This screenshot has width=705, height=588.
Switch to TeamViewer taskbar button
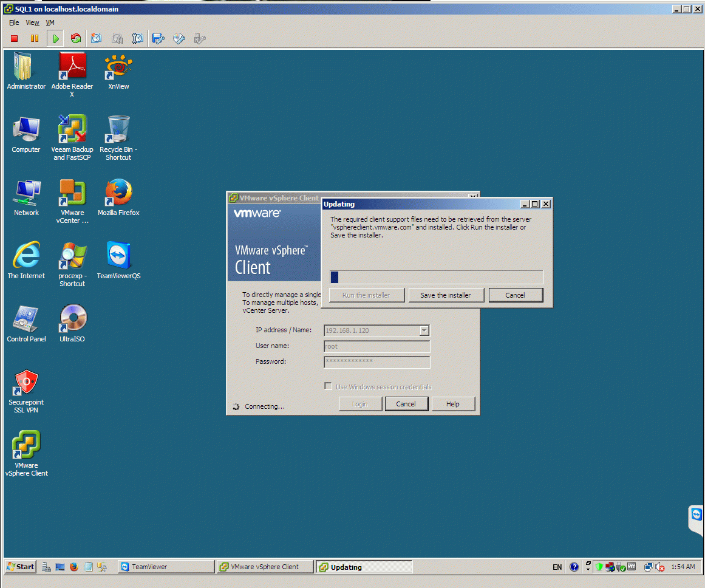click(x=166, y=567)
